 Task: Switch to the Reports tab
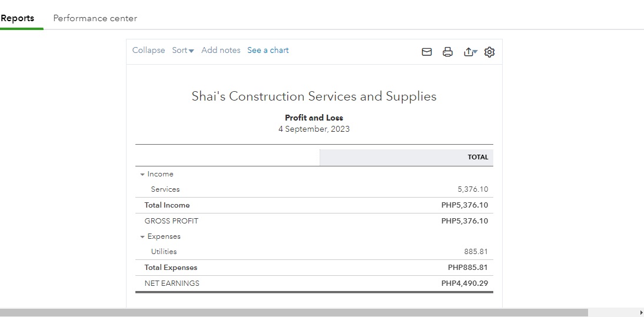click(18, 18)
